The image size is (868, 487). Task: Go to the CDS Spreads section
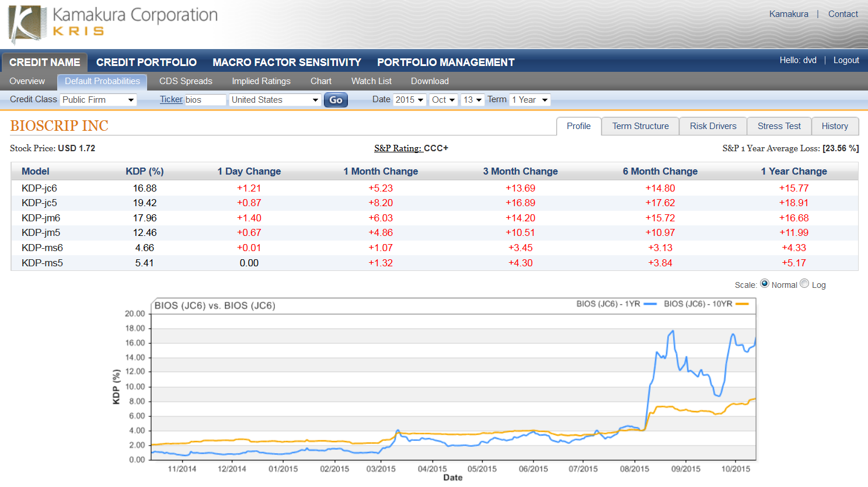tap(185, 81)
